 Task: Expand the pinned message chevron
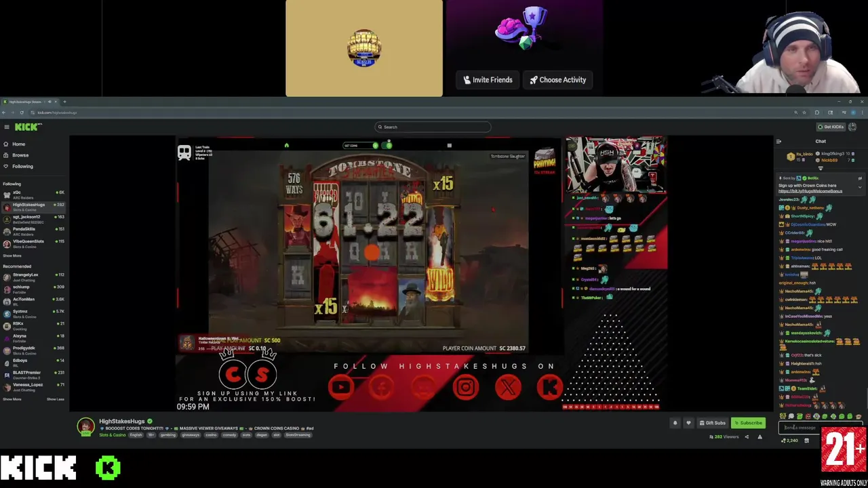tap(860, 187)
